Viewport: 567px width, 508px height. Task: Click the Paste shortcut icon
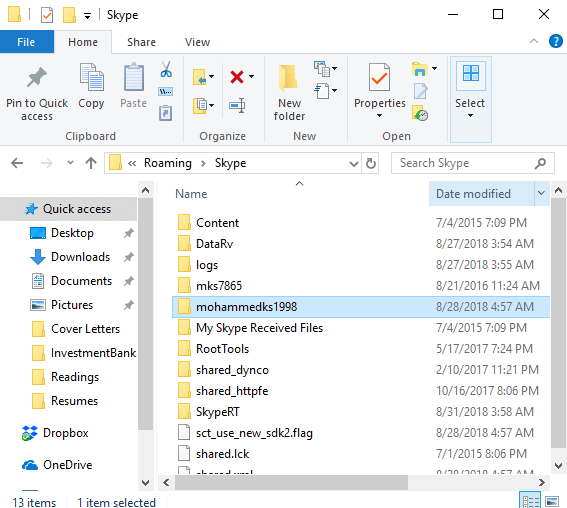point(166,113)
